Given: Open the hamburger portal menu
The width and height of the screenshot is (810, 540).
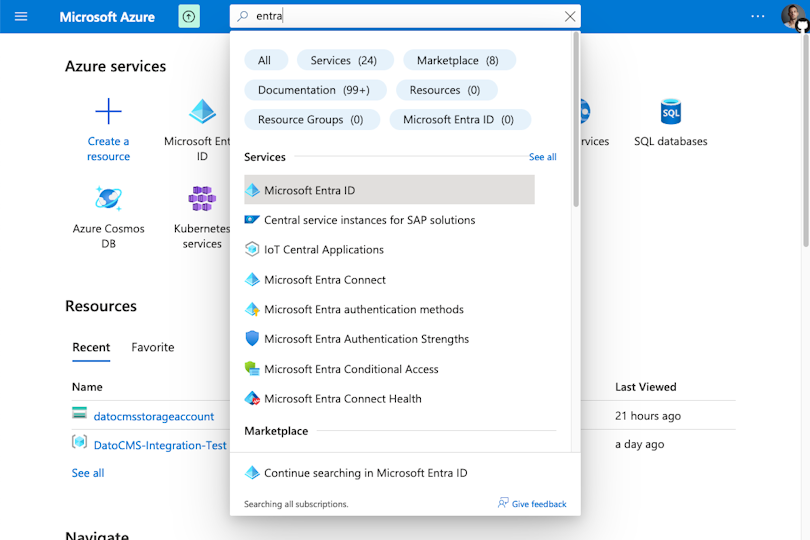Looking at the screenshot, I should point(21,17).
